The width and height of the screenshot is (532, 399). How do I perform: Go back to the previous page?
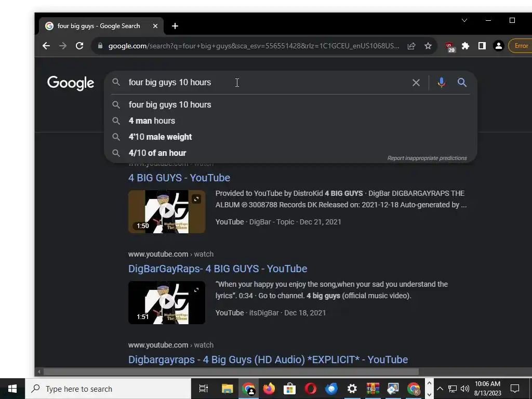tap(46, 46)
